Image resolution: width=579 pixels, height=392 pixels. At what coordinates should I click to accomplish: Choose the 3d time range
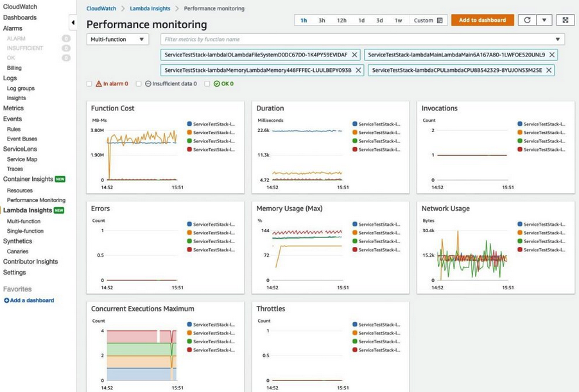(379, 21)
